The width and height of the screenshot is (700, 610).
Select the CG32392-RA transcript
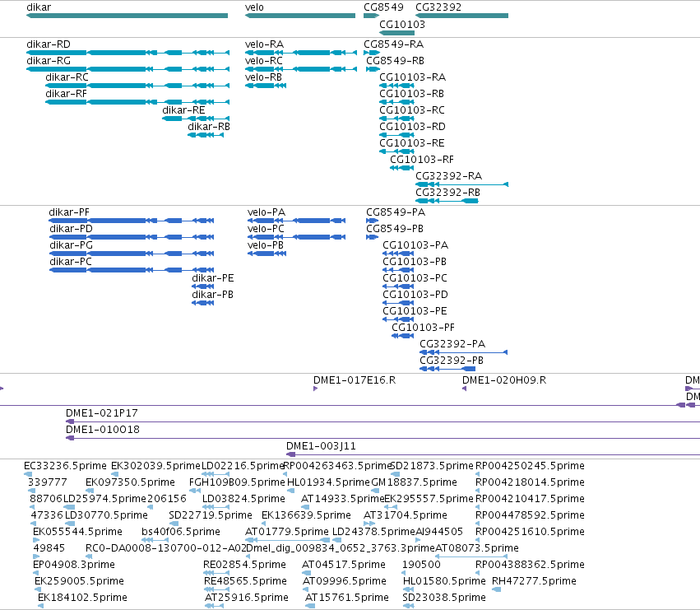[x=461, y=184]
